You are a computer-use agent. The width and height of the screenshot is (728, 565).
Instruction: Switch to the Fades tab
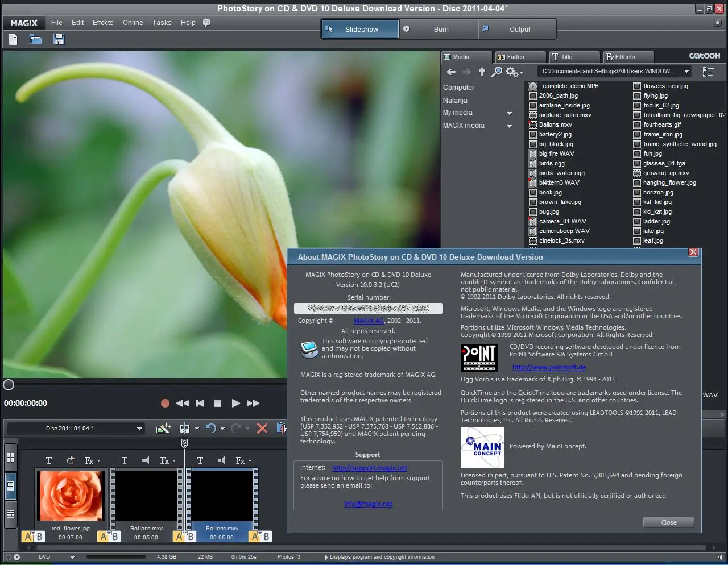coord(520,57)
